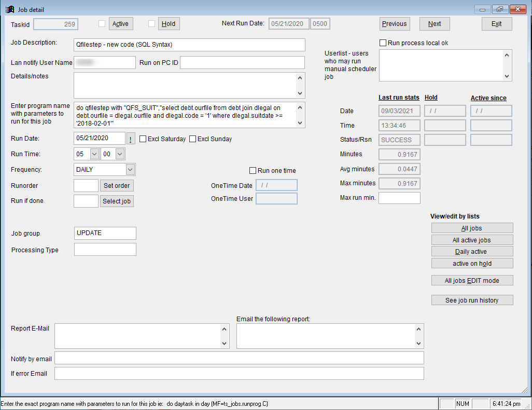Click down arrow in Email report scrollbar
The image size is (532, 410).
418,344
